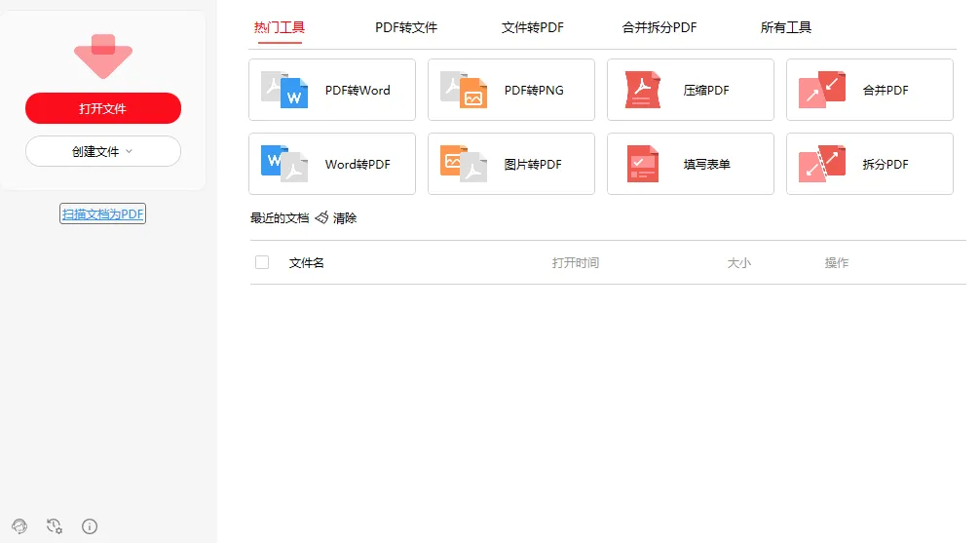This screenshot has width=980, height=543.
Task: Click the 图片转PDF icon
Action: pos(464,164)
